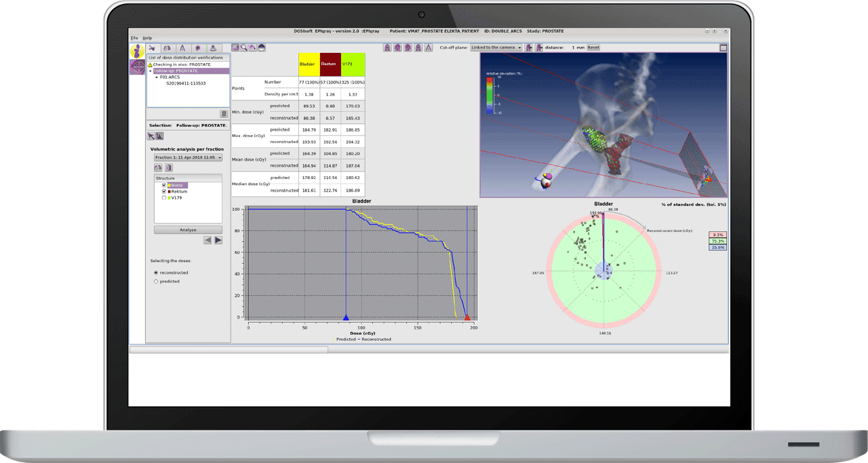Click the yellow Bladder column header
868x463 pixels.
click(x=309, y=64)
